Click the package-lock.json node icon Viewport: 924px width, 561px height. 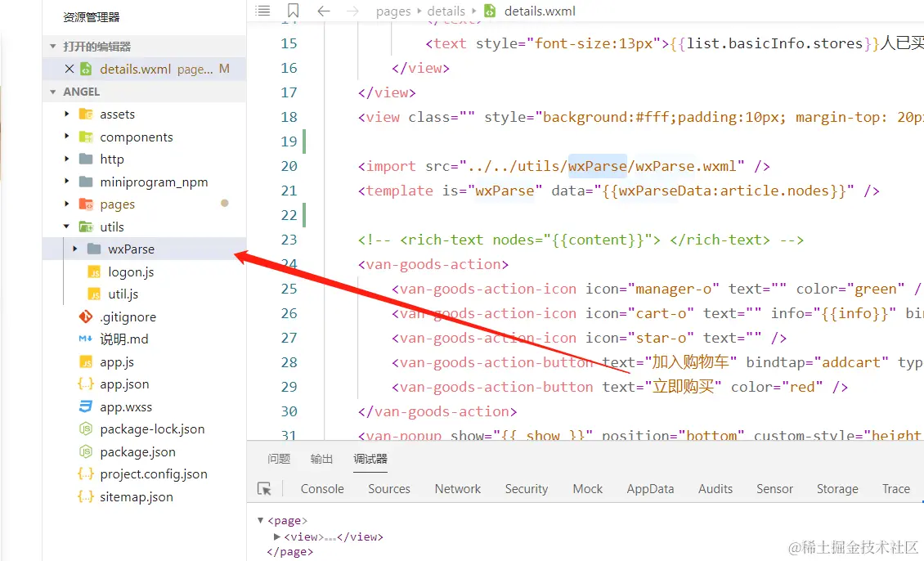tap(86, 429)
